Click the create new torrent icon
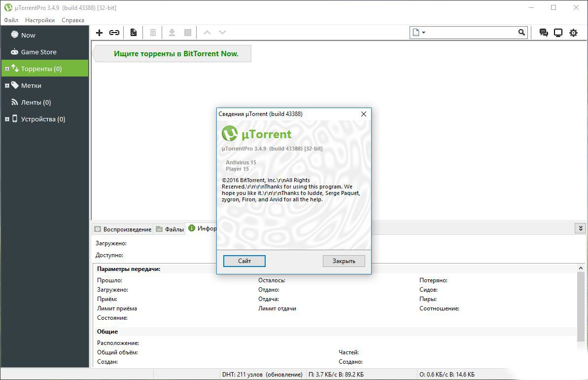This screenshot has width=588, height=380. point(134,33)
